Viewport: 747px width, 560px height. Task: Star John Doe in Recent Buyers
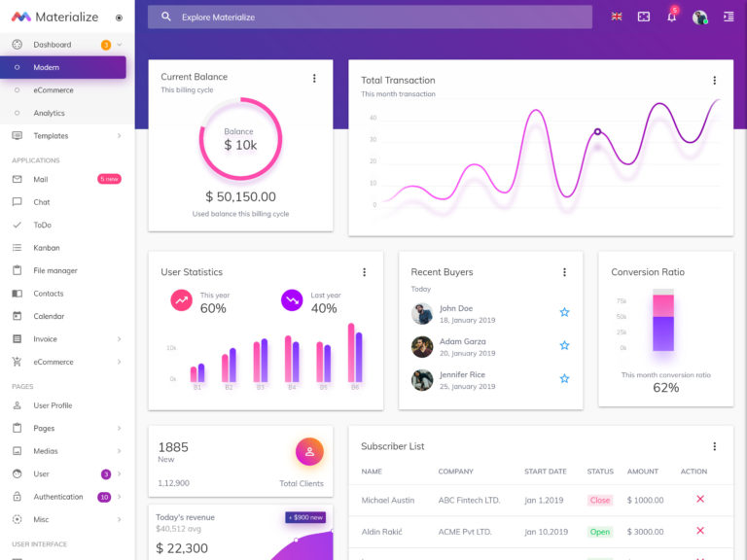click(x=564, y=312)
